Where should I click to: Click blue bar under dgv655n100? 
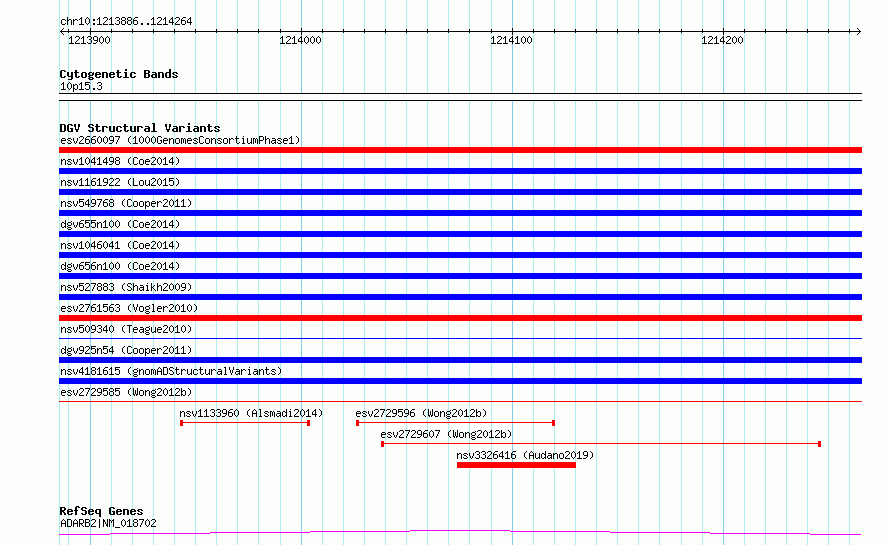460,234
